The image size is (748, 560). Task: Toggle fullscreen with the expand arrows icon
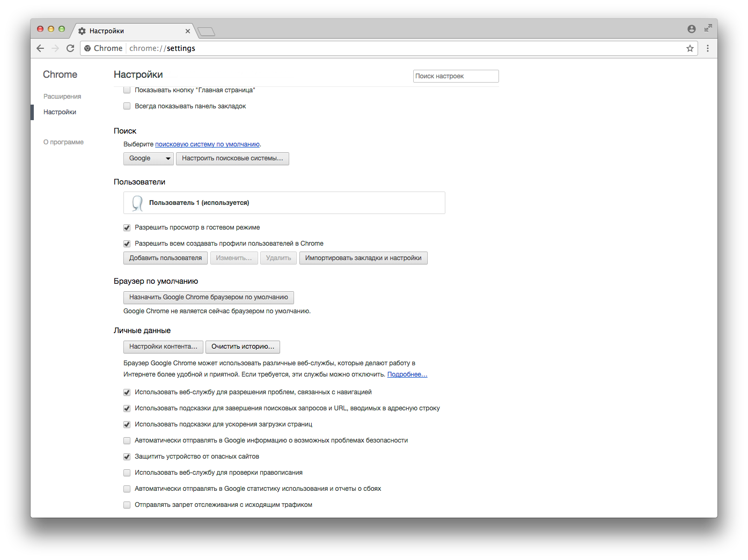pos(708,28)
